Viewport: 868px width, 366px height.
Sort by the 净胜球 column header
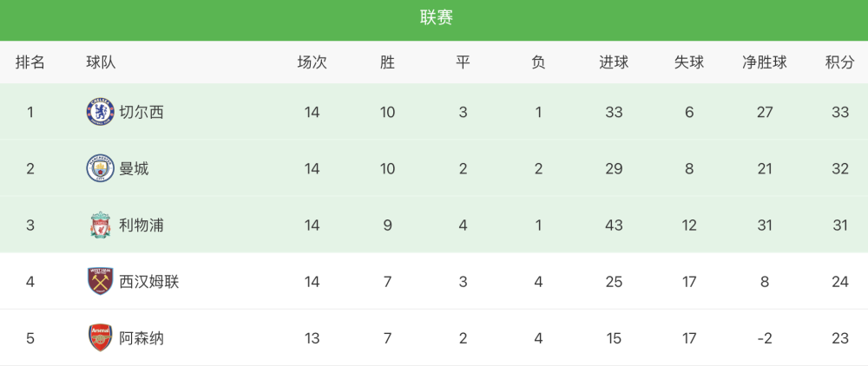(x=765, y=62)
